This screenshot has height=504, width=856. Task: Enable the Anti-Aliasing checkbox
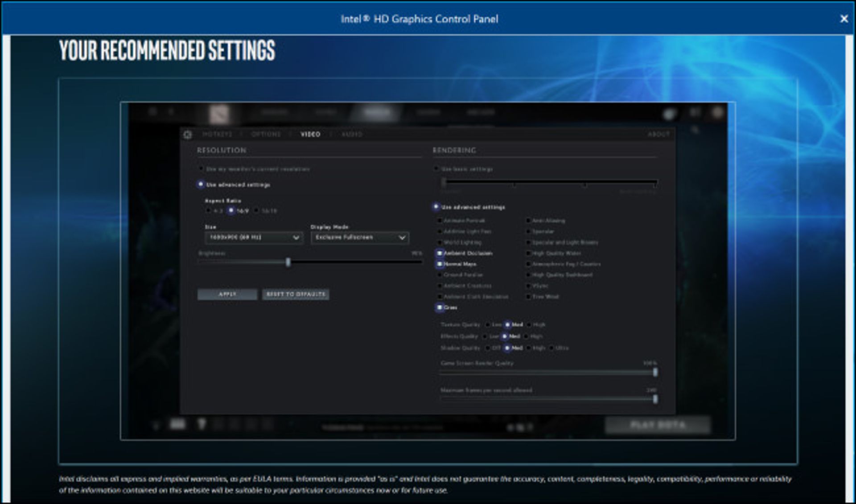[x=528, y=221]
